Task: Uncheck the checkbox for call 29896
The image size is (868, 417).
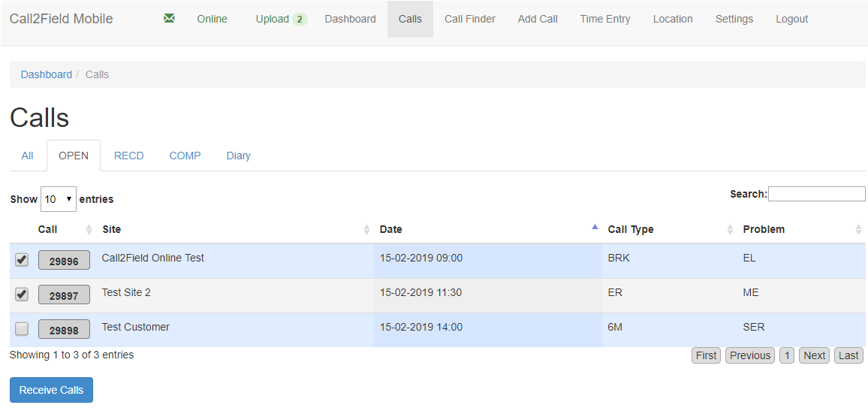Action: coord(22,260)
